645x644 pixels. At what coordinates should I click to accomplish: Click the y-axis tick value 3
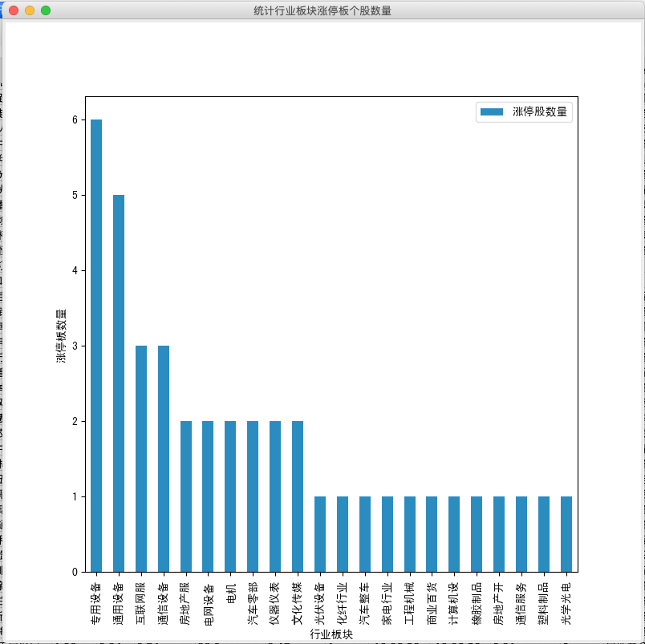(x=75, y=346)
